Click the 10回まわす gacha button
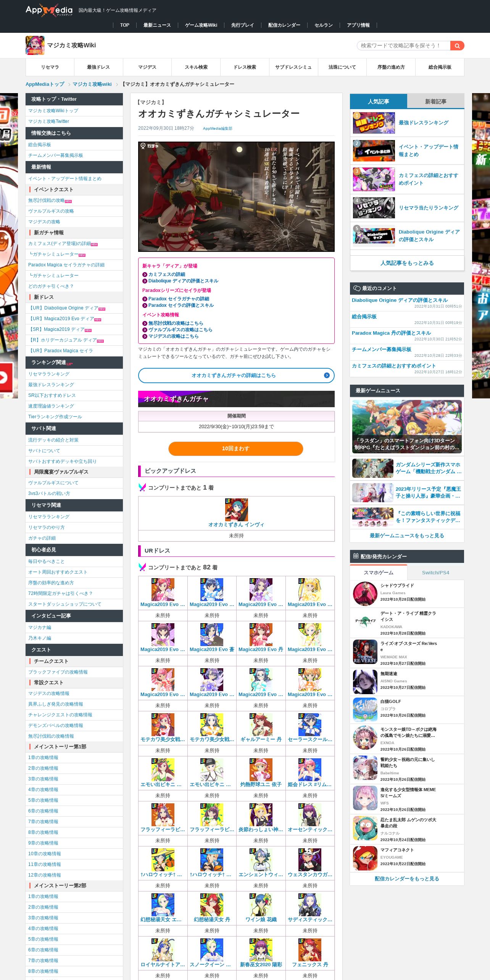This screenshot has height=980, width=490. point(236,448)
